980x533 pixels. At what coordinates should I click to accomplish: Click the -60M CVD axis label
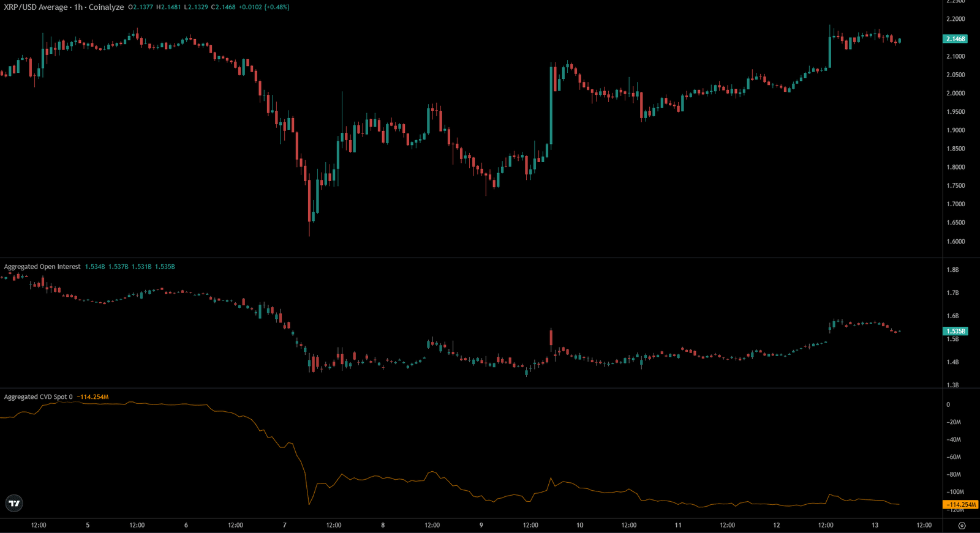(954, 457)
